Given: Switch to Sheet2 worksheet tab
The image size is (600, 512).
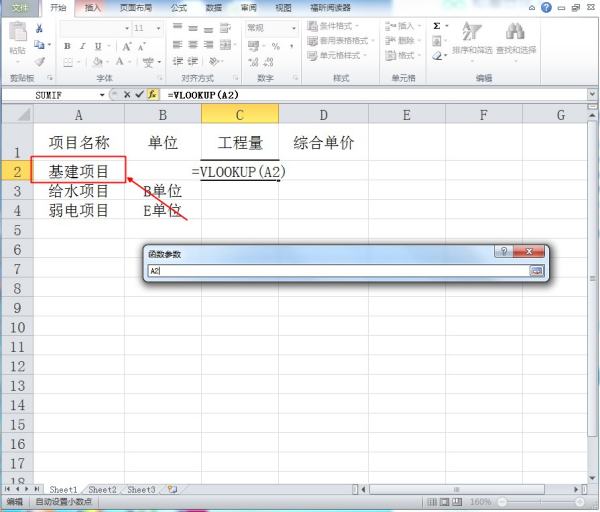Looking at the screenshot, I should click(104, 490).
